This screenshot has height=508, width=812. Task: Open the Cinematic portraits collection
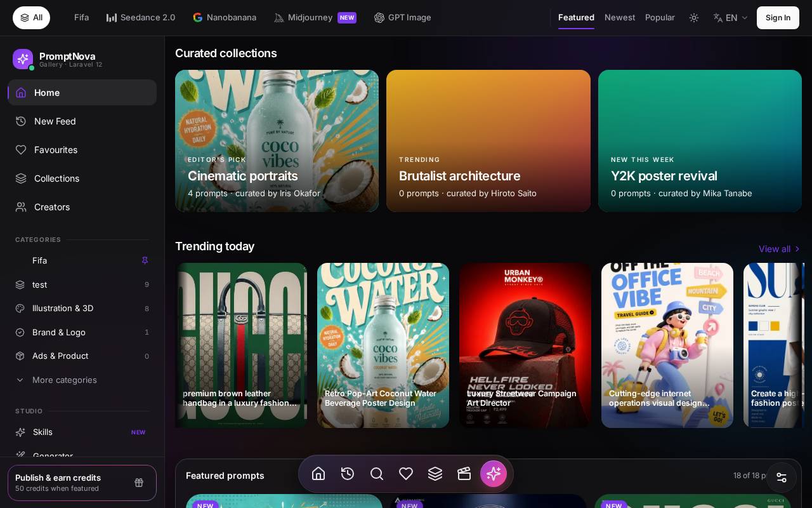pos(277,141)
